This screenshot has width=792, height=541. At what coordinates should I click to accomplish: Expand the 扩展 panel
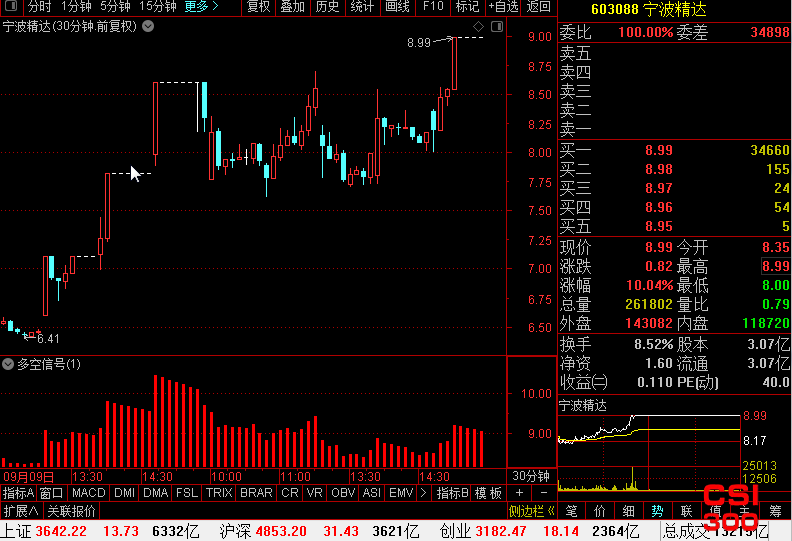pos(21,511)
